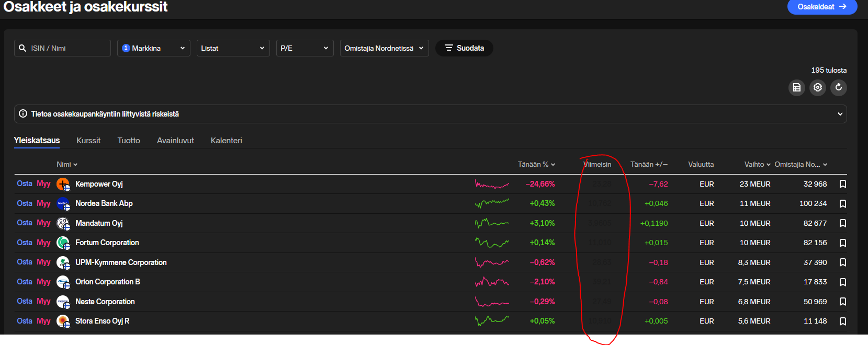This screenshot has width=868, height=345.
Task: Bookmark the UPM-Kymmene Corporation row
Action: 843,262
